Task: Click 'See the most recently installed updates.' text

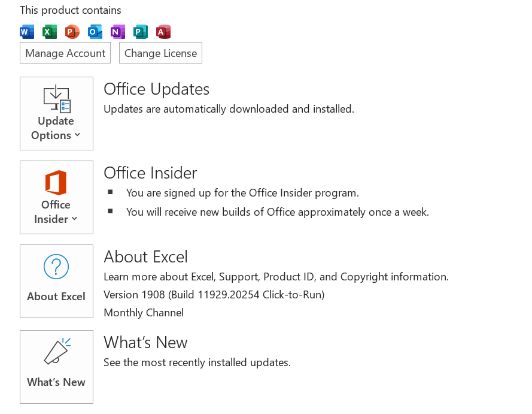Action: [197, 362]
